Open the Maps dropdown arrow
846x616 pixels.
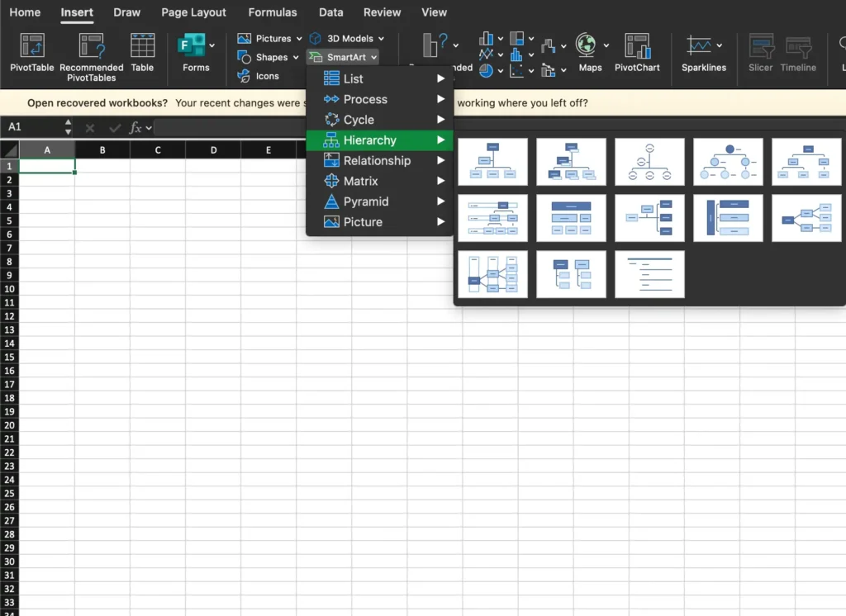pyautogui.click(x=606, y=45)
